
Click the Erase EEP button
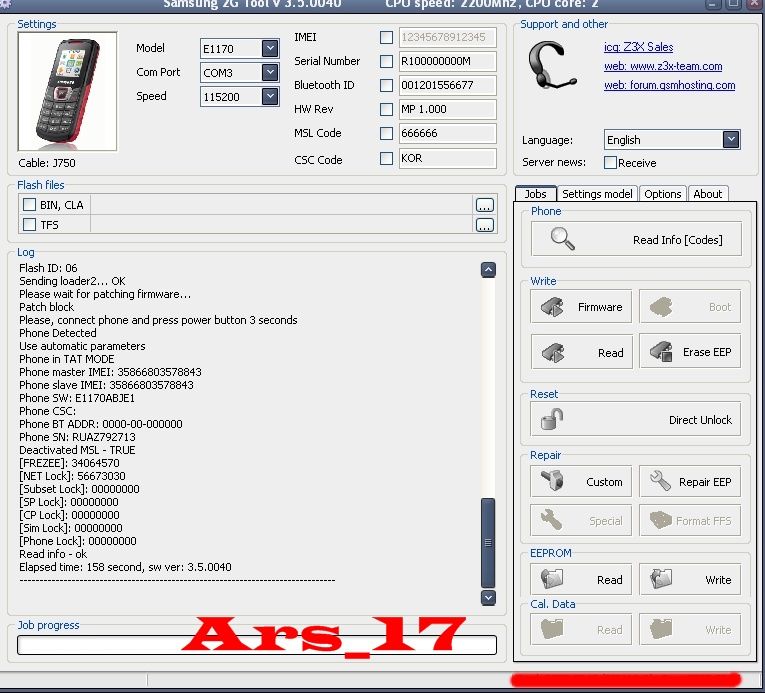(690, 351)
